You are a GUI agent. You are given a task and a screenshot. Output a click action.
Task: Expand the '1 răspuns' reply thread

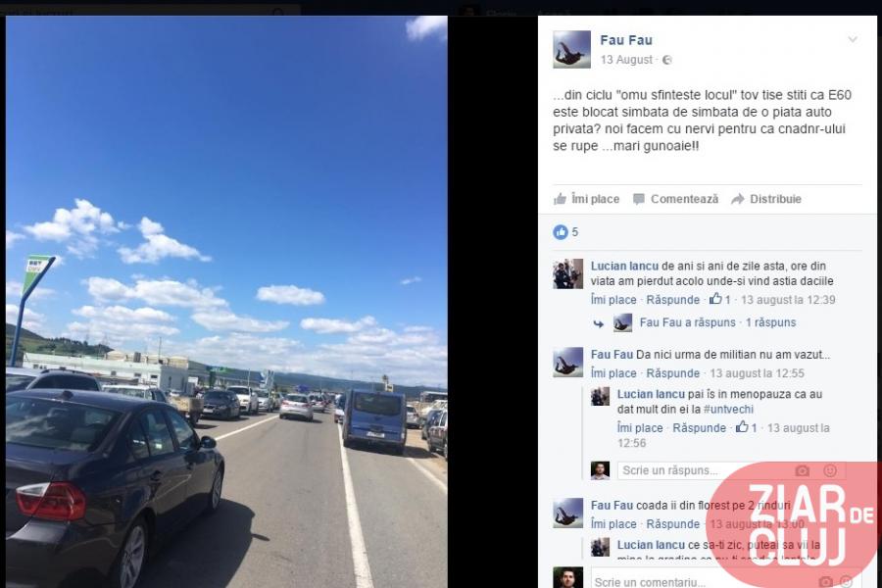click(770, 322)
